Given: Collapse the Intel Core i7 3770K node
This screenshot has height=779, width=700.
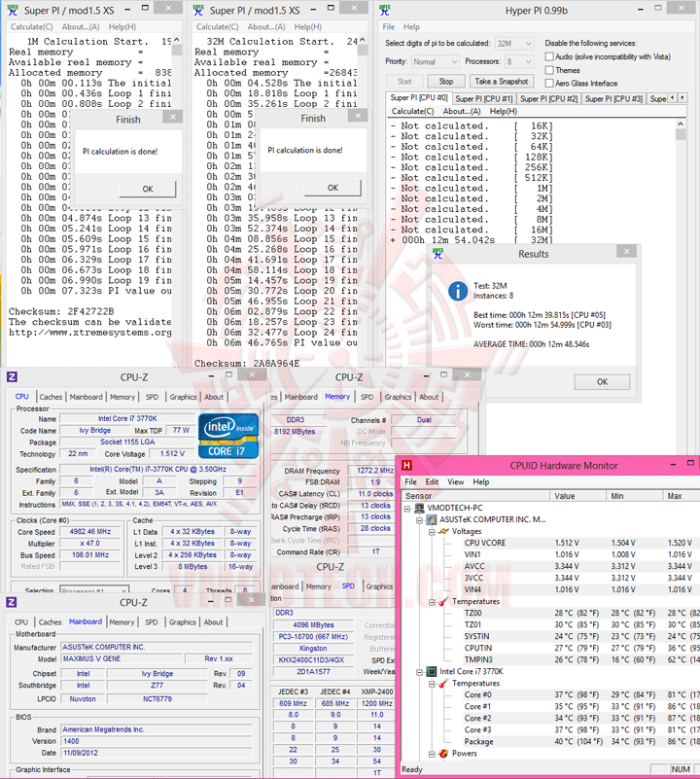Looking at the screenshot, I should (419, 672).
